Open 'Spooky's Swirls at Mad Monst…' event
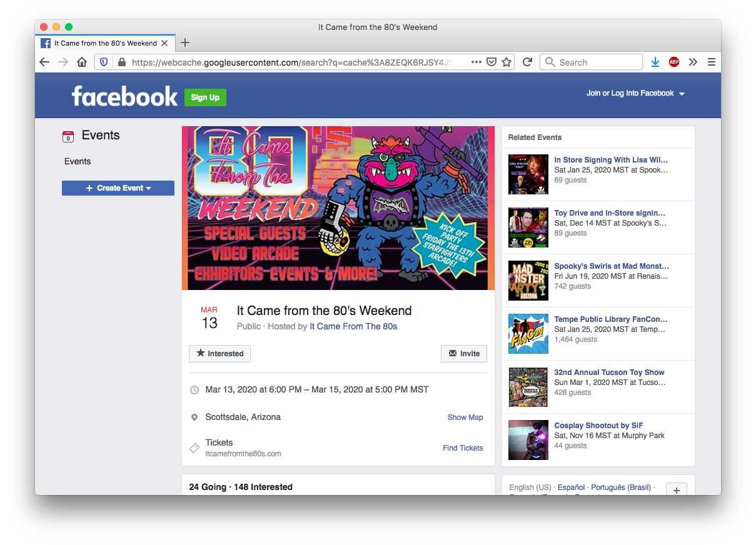756x545 pixels. pos(612,266)
